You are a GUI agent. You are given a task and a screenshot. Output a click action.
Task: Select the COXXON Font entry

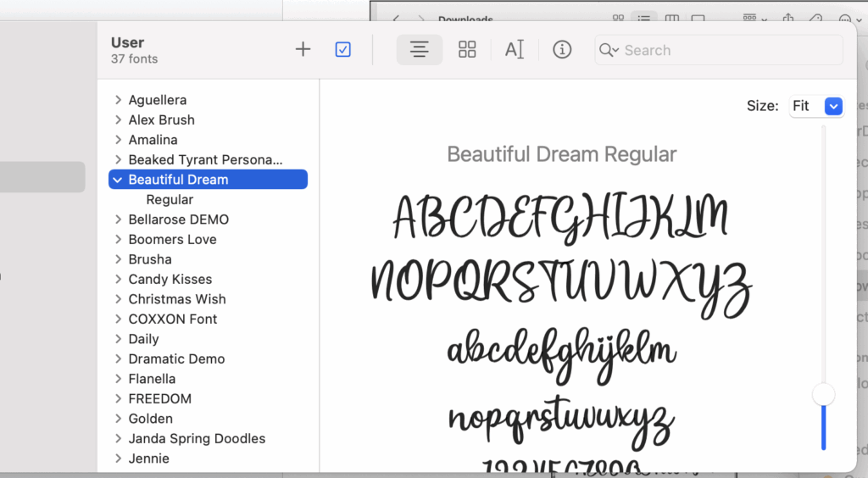173,320
